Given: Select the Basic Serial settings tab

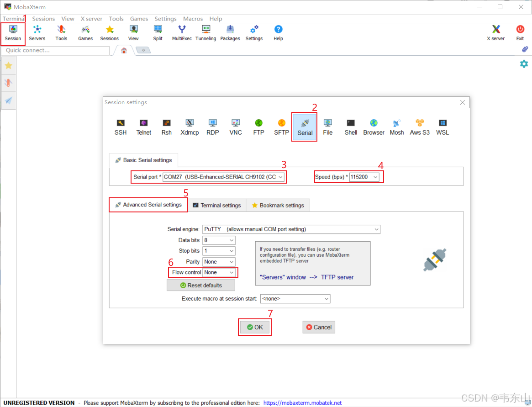Looking at the screenshot, I should 143,160.
